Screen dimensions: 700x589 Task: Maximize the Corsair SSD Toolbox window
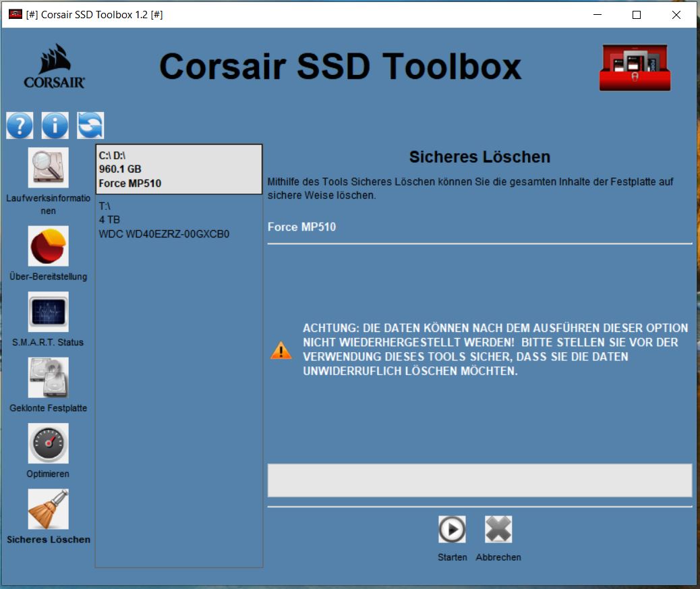click(637, 15)
